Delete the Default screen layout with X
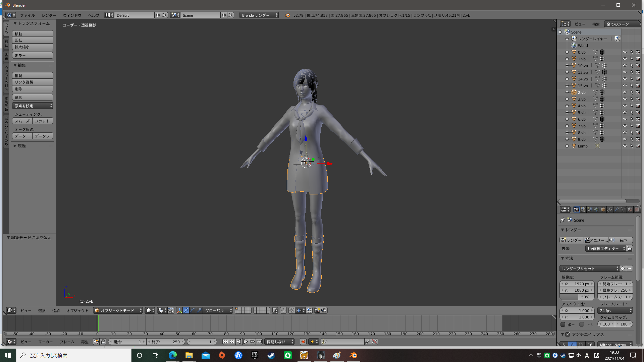Image resolution: width=644 pixels, height=362 pixels. tap(164, 15)
